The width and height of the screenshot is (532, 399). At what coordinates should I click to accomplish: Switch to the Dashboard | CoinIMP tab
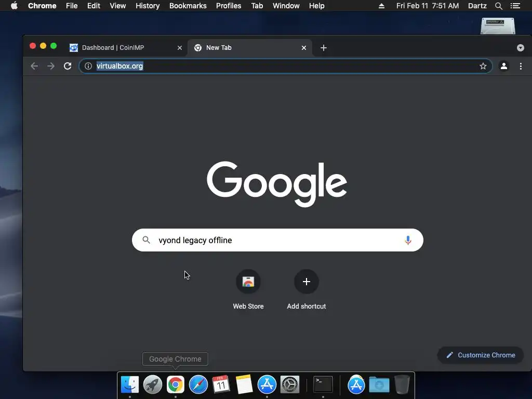coord(126,48)
